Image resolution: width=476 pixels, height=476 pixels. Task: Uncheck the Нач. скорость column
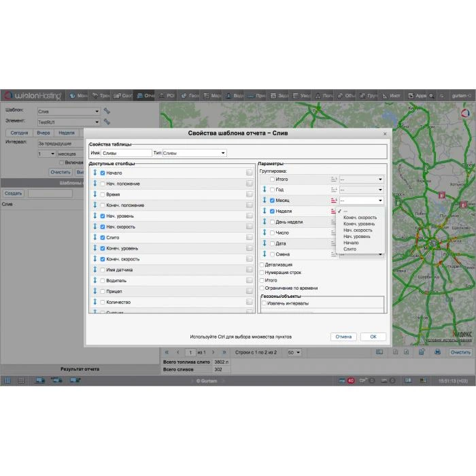click(103, 226)
